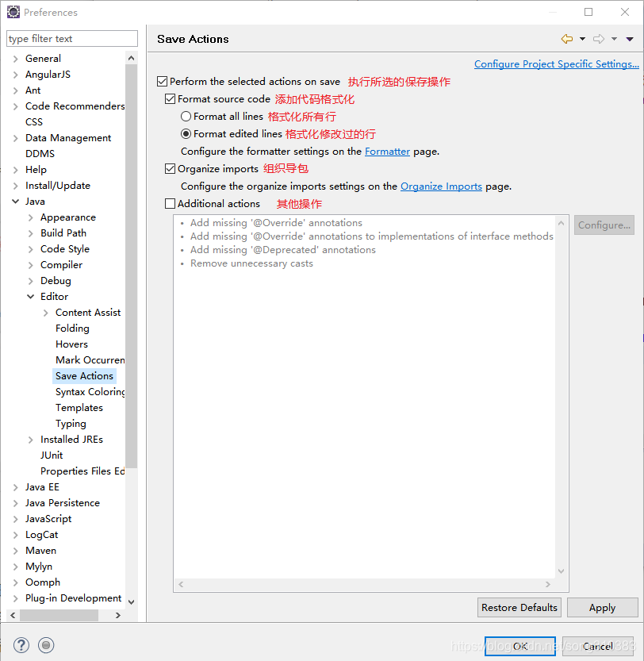Select Templates under Editor
Screen dimensions: 644x661
79,408
